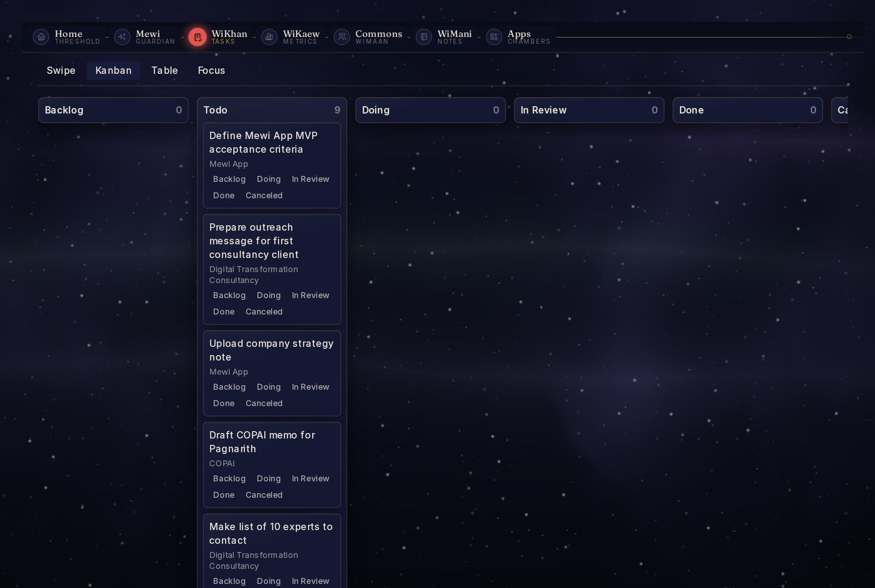Move Upload company strategy note to Backlog
The image size is (875, 588).
(229, 387)
